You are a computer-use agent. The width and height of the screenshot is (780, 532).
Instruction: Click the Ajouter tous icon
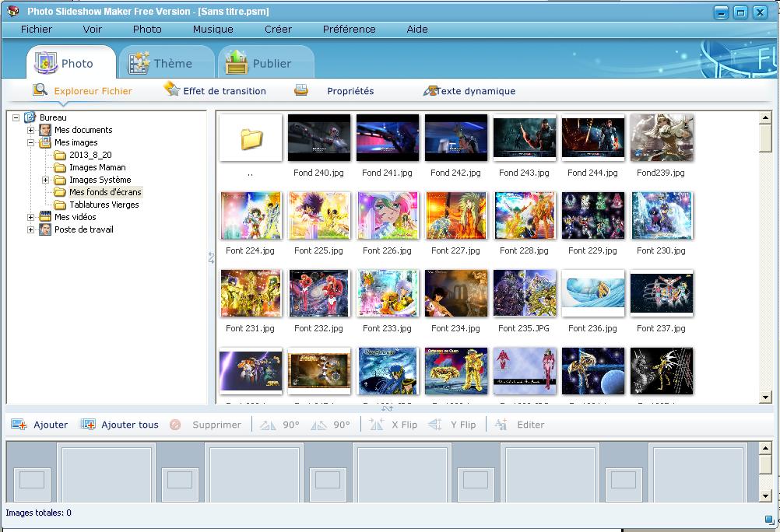tap(88, 425)
